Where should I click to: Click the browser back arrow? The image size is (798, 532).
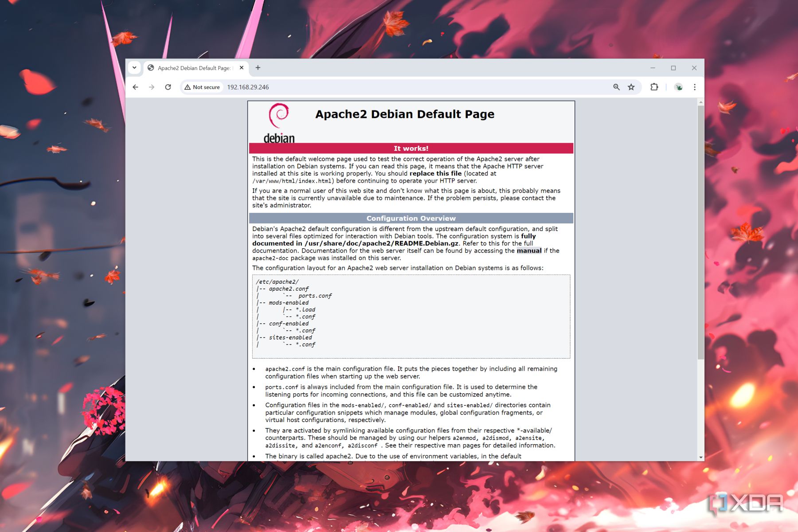point(136,87)
